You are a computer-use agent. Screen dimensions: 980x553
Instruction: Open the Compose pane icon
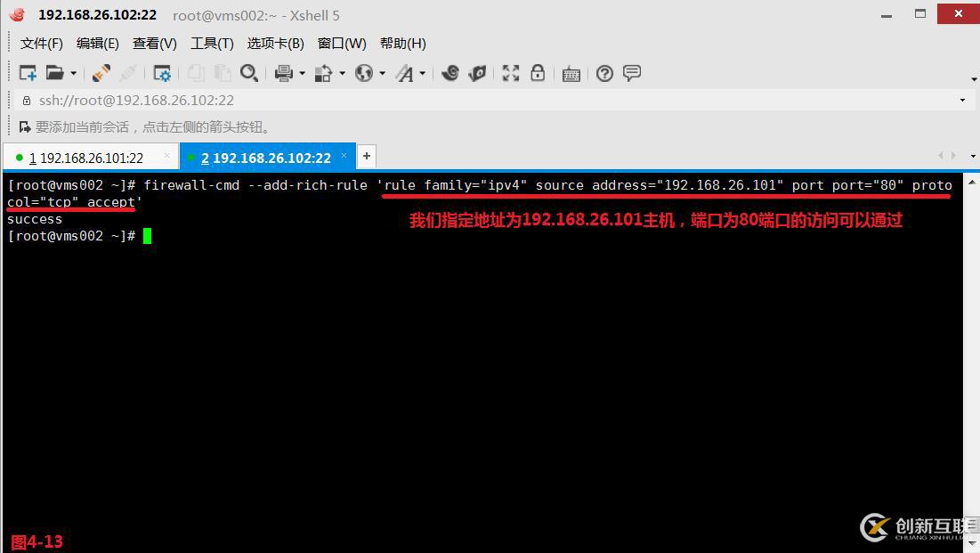(x=632, y=73)
